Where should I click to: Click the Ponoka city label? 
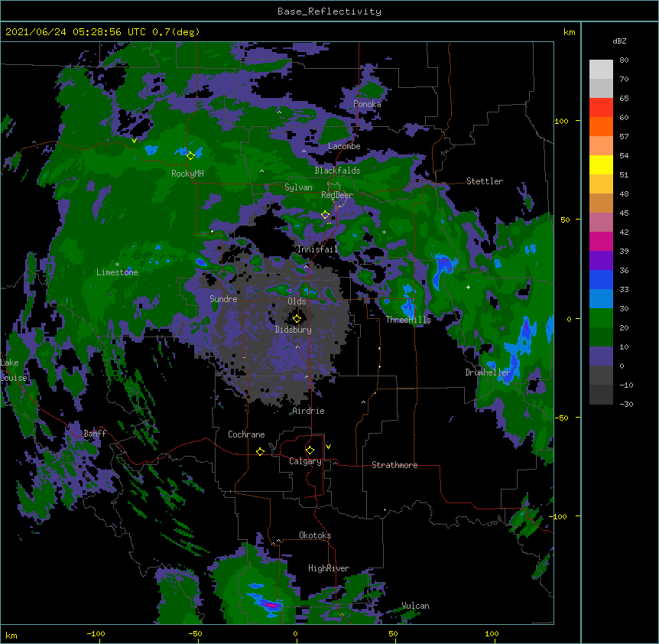367,104
